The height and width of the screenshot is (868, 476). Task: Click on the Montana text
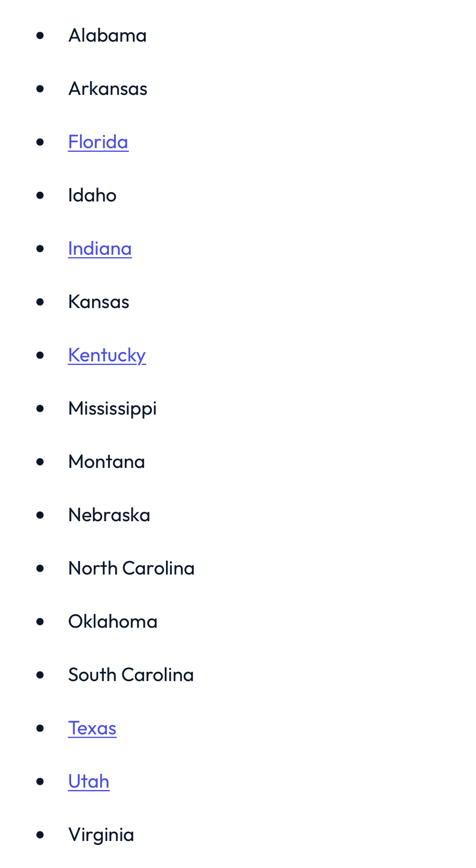[106, 461]
